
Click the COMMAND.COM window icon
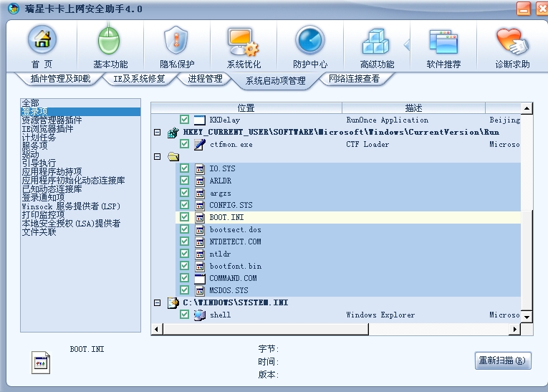click(x=200, y=278)
